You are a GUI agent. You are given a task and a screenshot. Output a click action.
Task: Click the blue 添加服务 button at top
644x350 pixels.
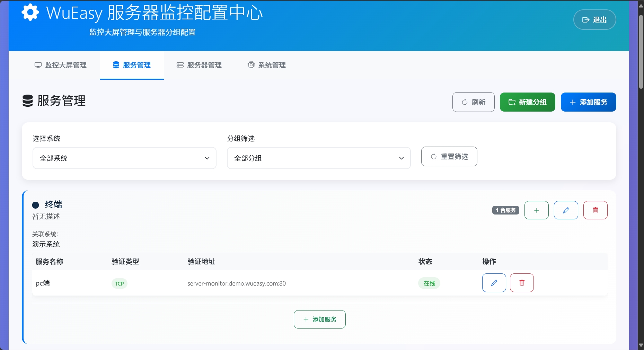[588, 102]
